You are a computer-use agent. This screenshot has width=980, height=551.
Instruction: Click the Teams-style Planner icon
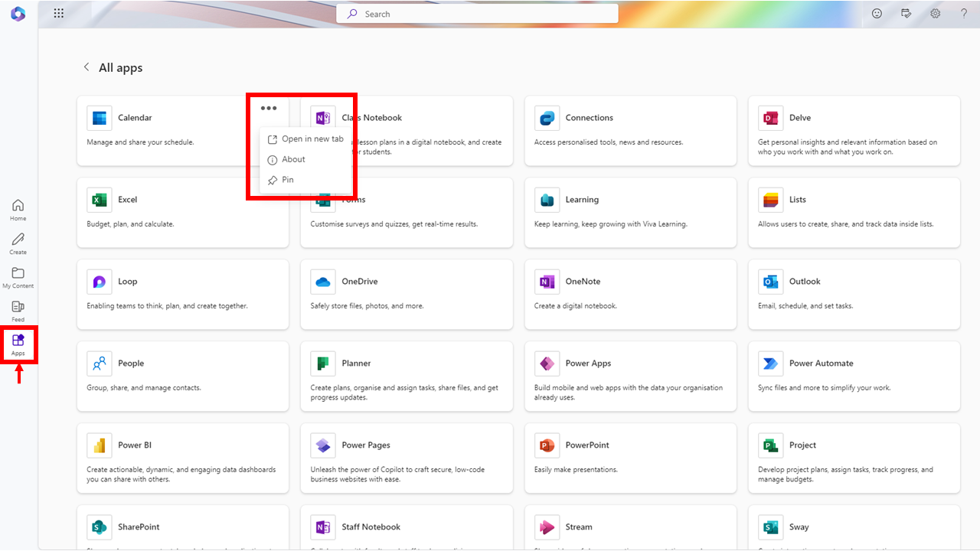(322, 363)
